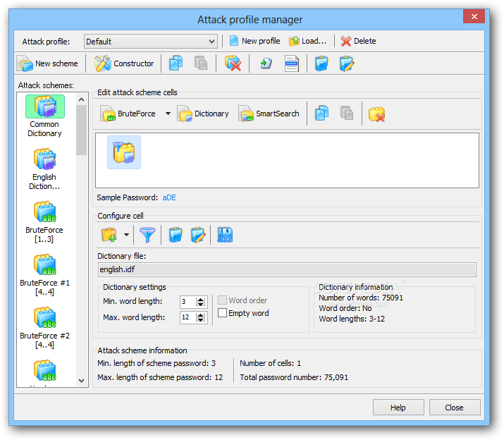Screen dimensions: 504x440
Task: Decrease Min. word length with down arrow
Action: (x=201, y=305)
